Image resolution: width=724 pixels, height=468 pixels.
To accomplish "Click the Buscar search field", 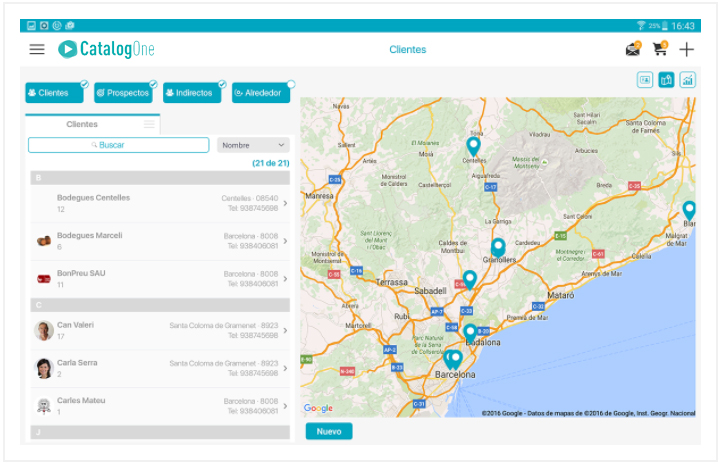I will tap(118, 145).
